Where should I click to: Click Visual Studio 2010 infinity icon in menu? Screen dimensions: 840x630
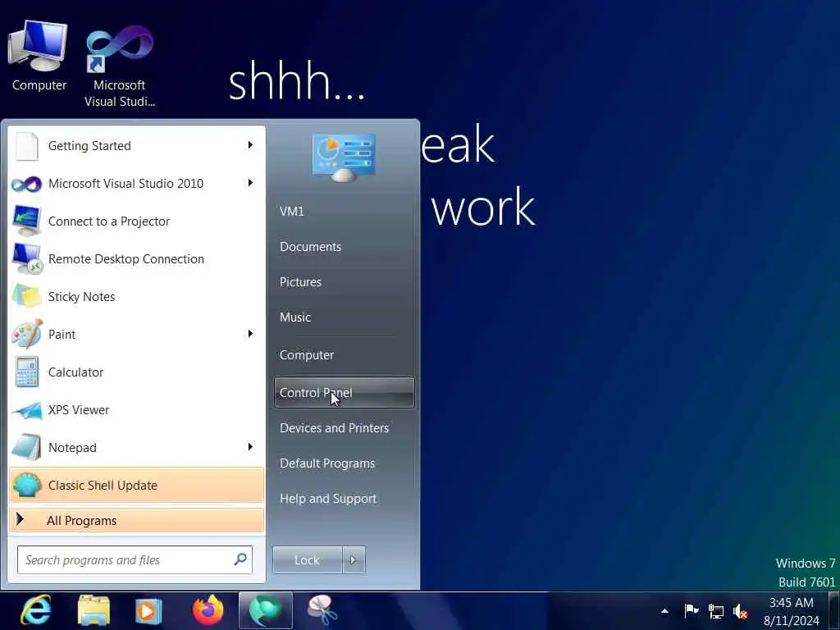[x=26, y=185]
